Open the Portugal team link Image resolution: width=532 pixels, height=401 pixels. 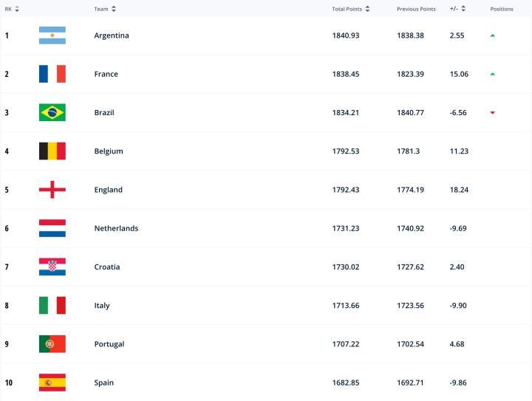109,344
